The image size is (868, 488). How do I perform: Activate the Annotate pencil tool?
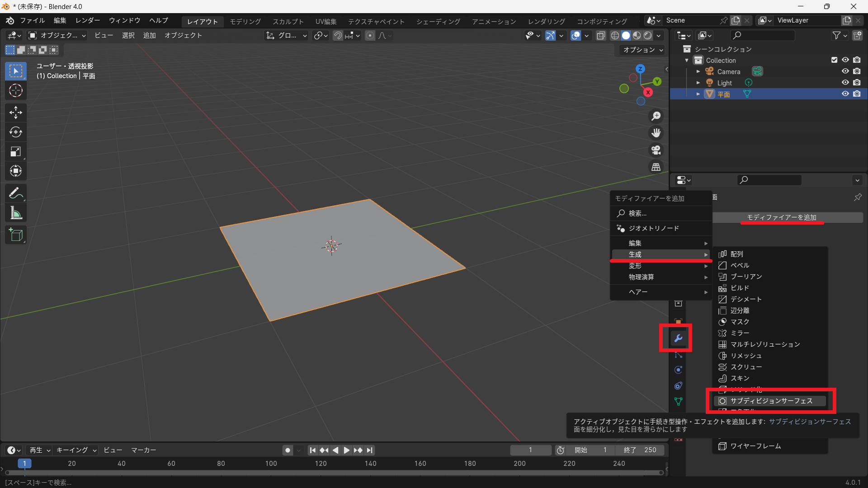pyautogui.click(x=16, y=193)
